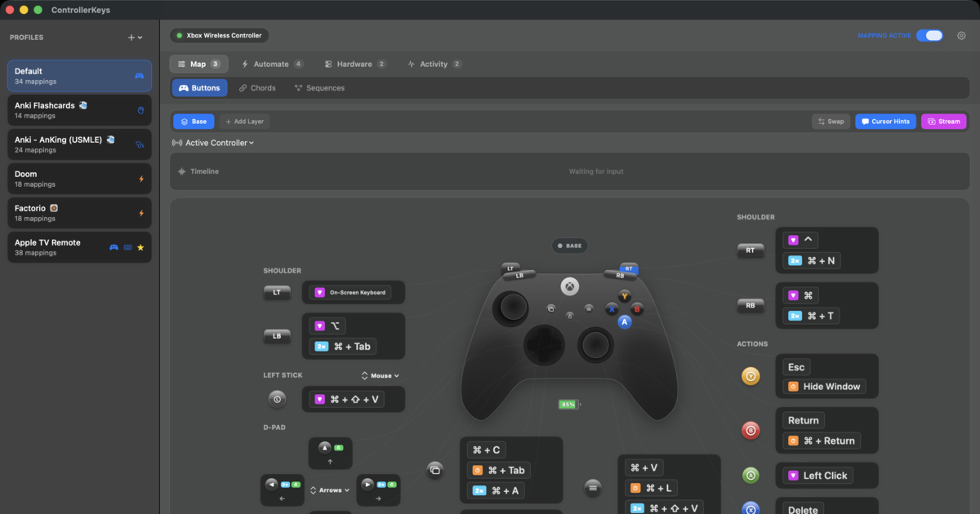Click the star icon on Apple TV Remote
Screen dimensions: 980x514
pyautogui.click(x=140, y=247)
